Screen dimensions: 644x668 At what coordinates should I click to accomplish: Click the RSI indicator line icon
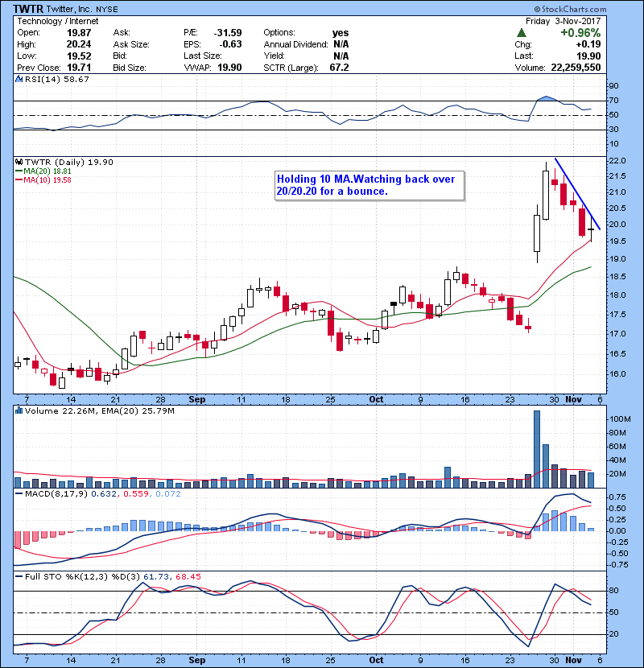[19, 79]
